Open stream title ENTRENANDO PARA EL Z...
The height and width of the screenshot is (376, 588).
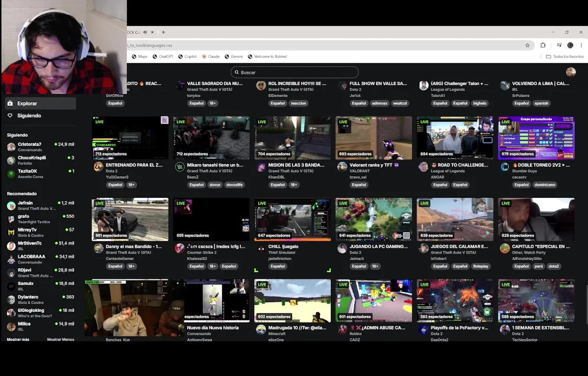(134, 165)
